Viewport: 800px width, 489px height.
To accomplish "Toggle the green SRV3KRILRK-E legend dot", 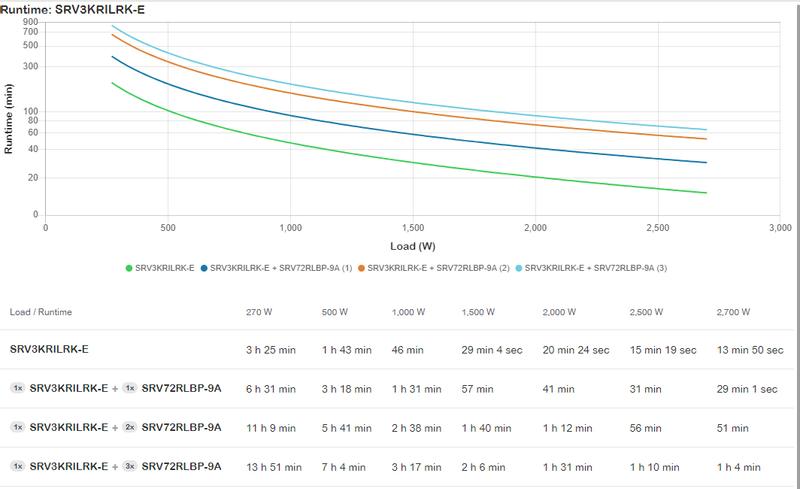I will pyautogui.click(x=128, y=269).
